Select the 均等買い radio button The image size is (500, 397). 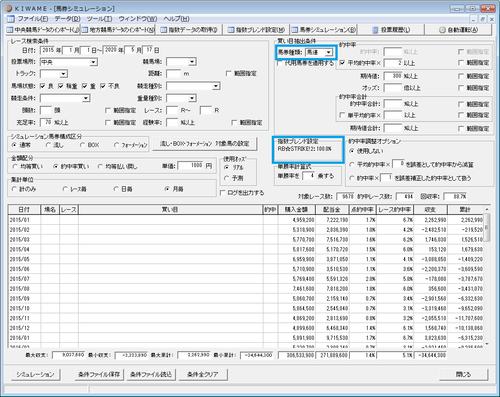tap(15, 166)
